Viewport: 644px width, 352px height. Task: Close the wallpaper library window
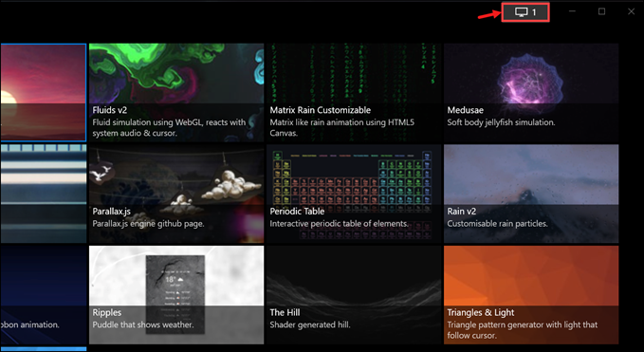tap(632, 11)
